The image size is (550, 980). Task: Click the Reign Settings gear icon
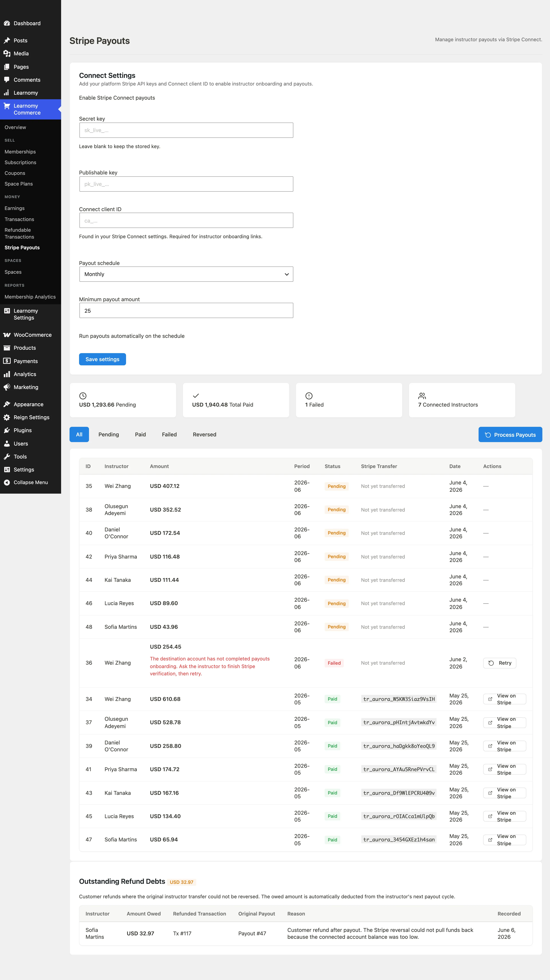(7, 417)
